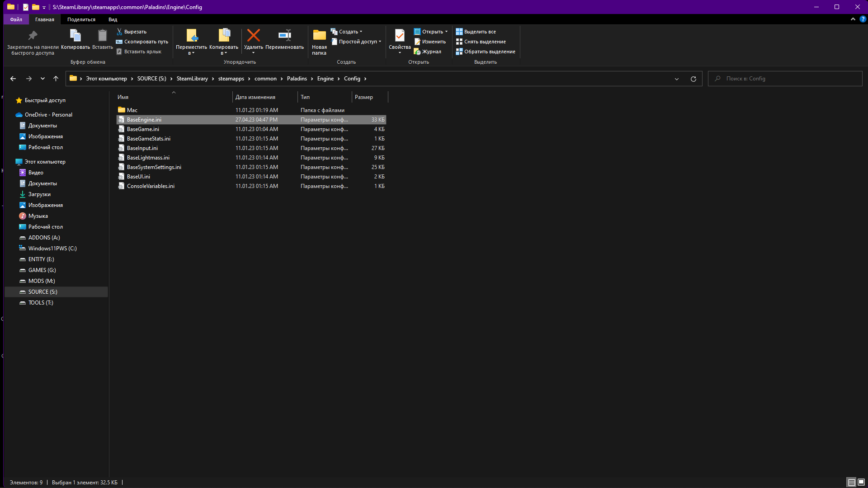Invert selection (Обратить выделение)
The width and height of the screenshot is (868, 488).
(x=486, y=52)
